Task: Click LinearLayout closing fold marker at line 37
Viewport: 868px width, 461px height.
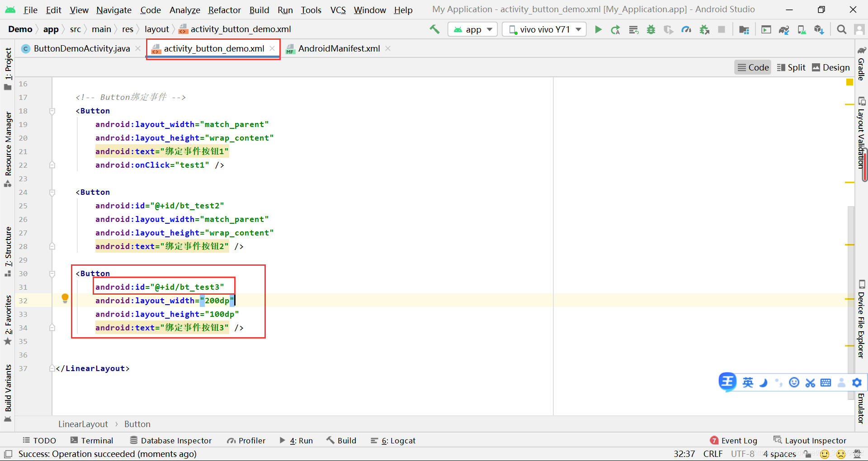Action: 52,368
